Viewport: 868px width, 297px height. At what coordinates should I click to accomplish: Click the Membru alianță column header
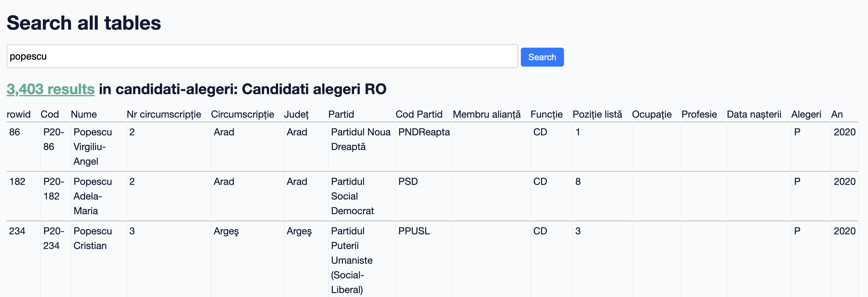click(x=487, y=114)
